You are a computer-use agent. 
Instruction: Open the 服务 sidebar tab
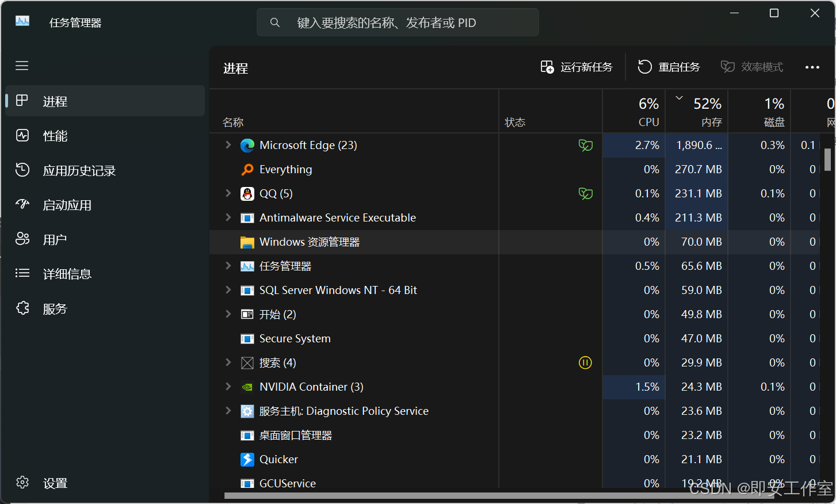[105, 308]
